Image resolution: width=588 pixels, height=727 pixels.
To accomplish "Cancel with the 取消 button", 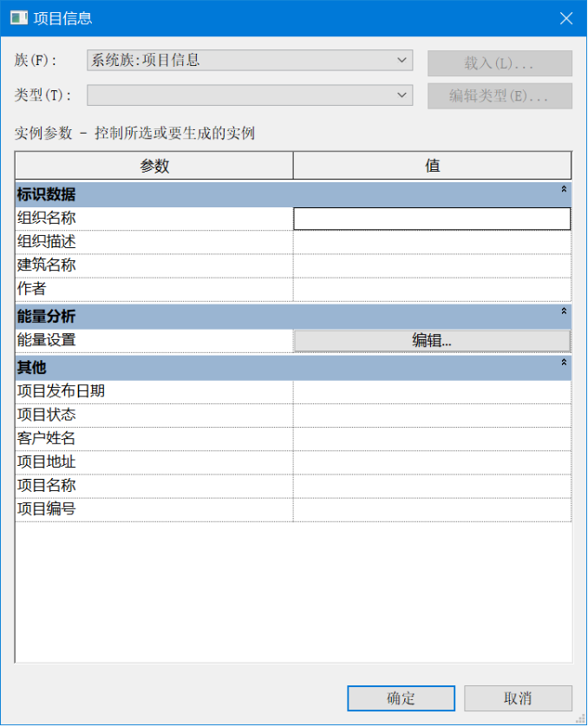I will (x=518, y=698).
